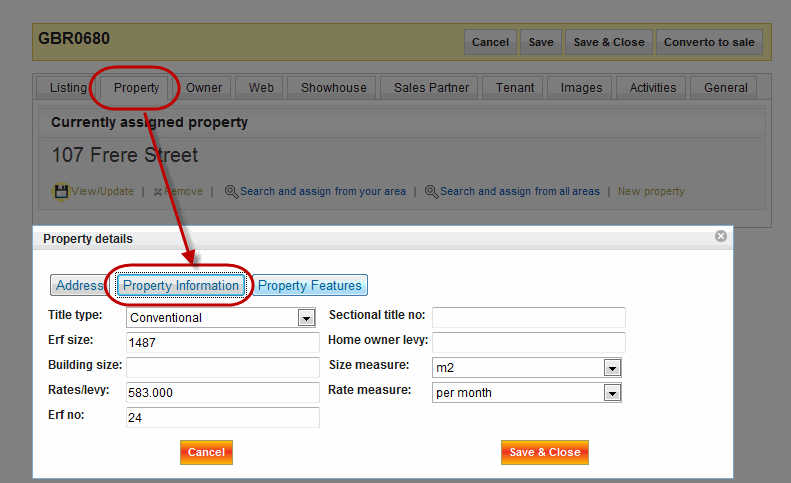Go to the Images tab
The width and height of the screenshot is (791, 483).
581,88
